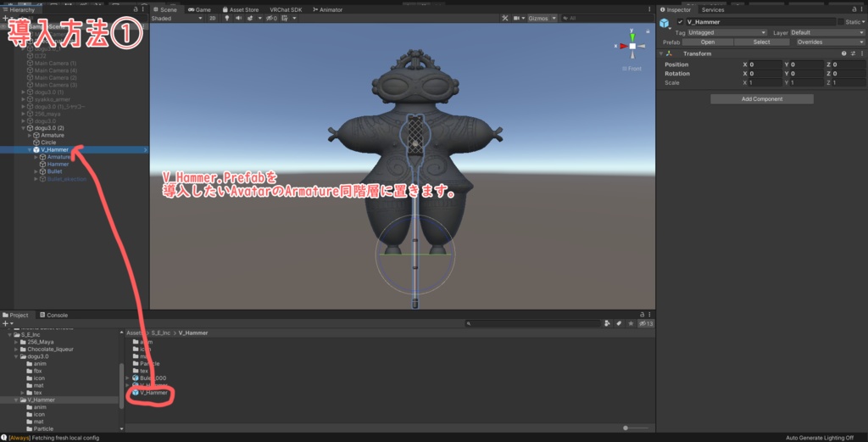Click the prefab Open button
Viewport: 868px width, 442px height.
click(x=708, y=42)
